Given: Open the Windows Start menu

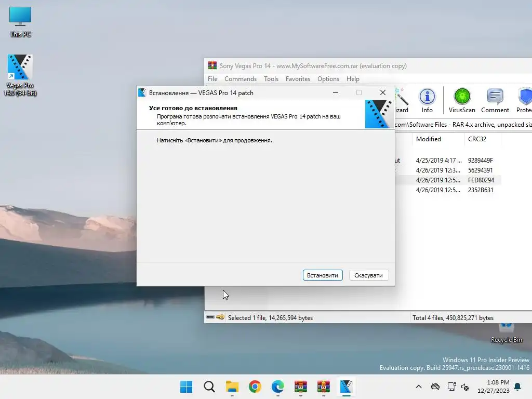Looking at the screenshot, I should (186, 387).
